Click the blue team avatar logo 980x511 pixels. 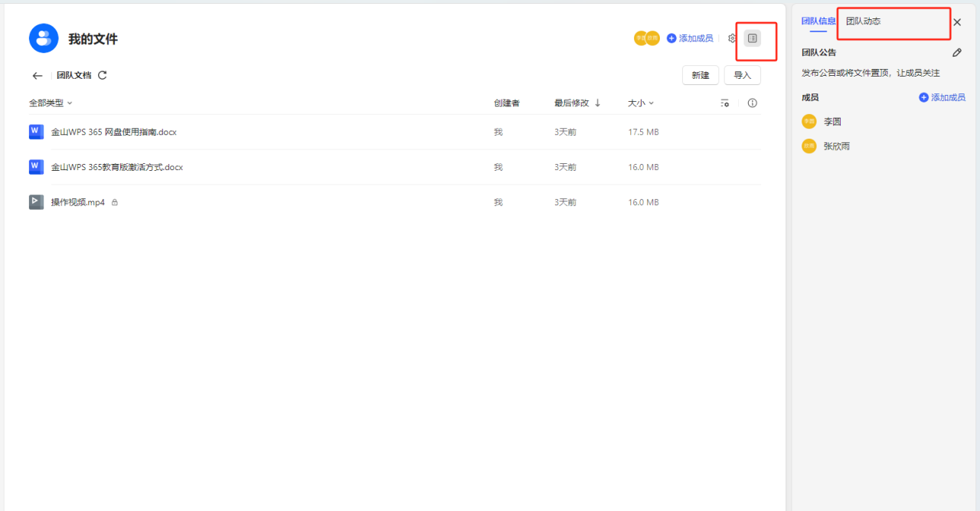point(44,38)
